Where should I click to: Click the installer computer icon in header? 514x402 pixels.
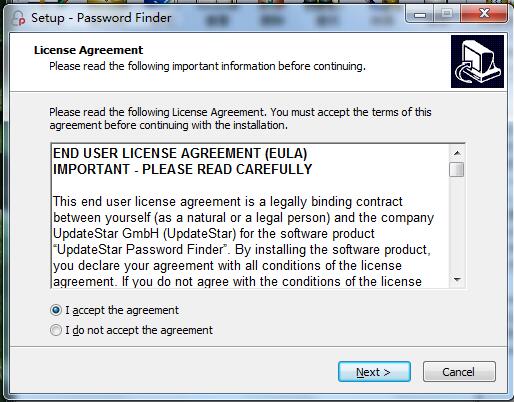477,62
